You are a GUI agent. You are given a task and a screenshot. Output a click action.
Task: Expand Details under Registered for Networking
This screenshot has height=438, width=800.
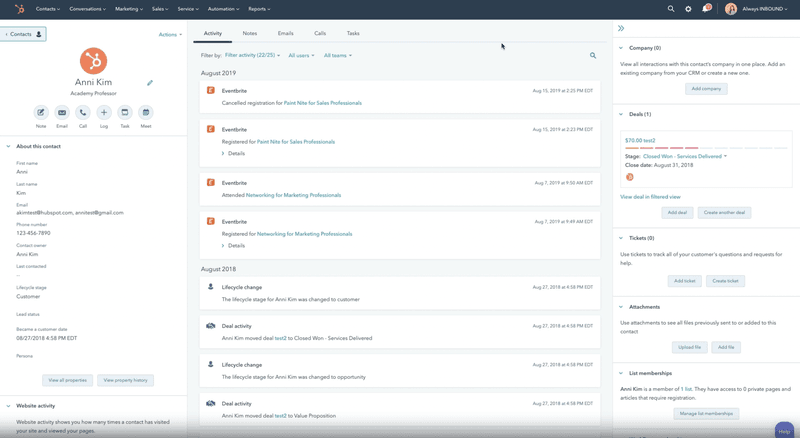click(x=233, y=246)
